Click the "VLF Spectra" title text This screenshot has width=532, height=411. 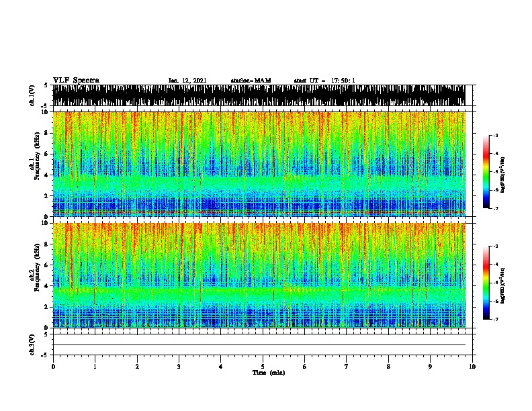(x=76, y=81)
